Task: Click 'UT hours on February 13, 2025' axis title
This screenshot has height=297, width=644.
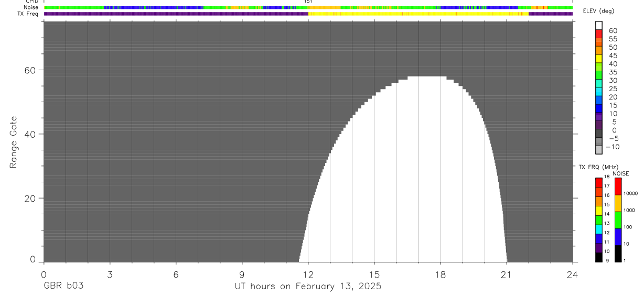Action: point(308,287)
